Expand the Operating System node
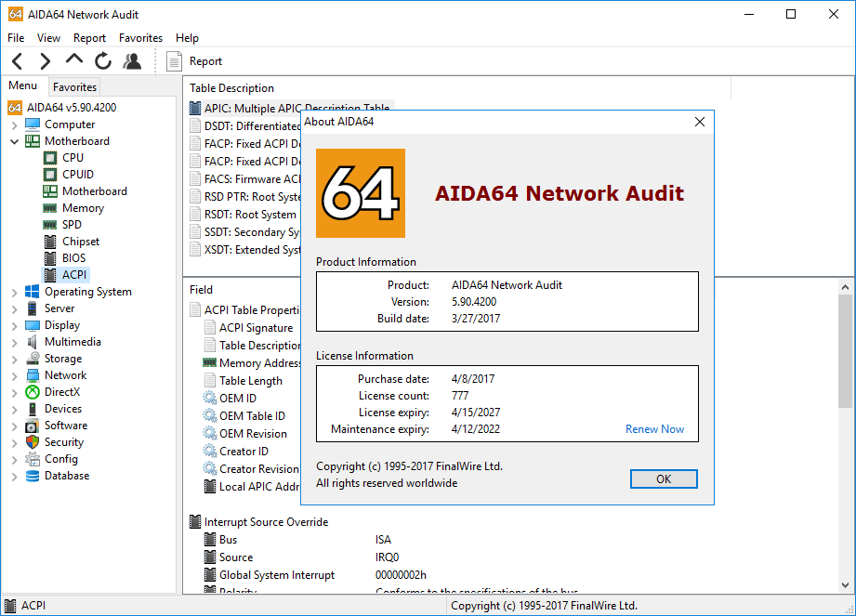 [x=14, y=293]
